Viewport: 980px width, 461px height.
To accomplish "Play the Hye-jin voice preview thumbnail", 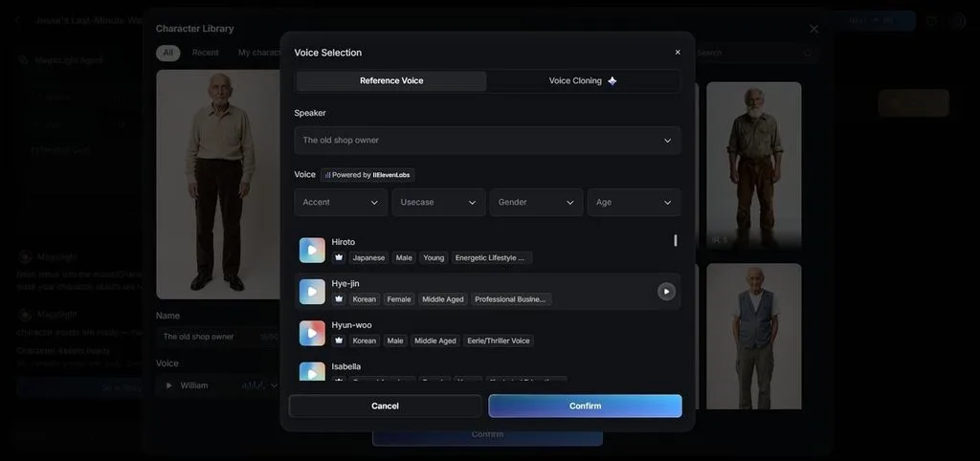I will point(312,292).
